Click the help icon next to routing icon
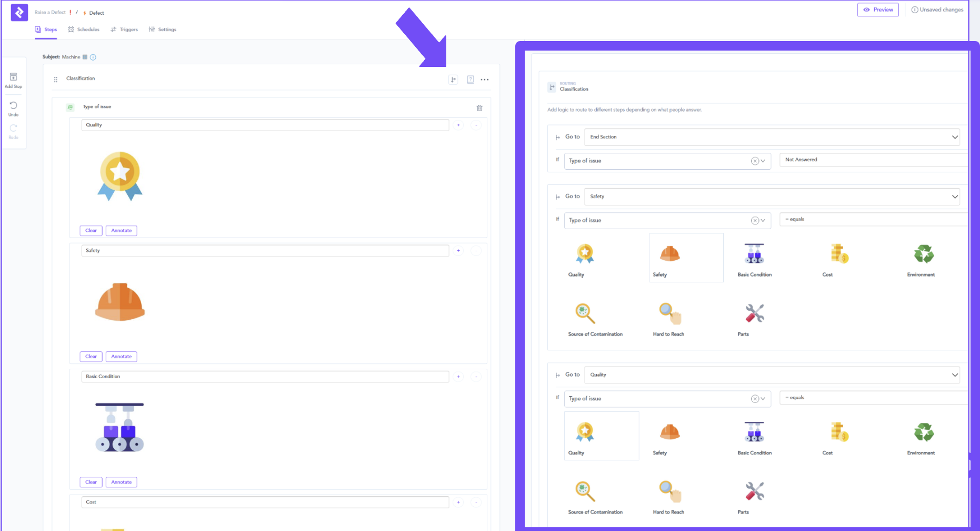 click(471, 80)
